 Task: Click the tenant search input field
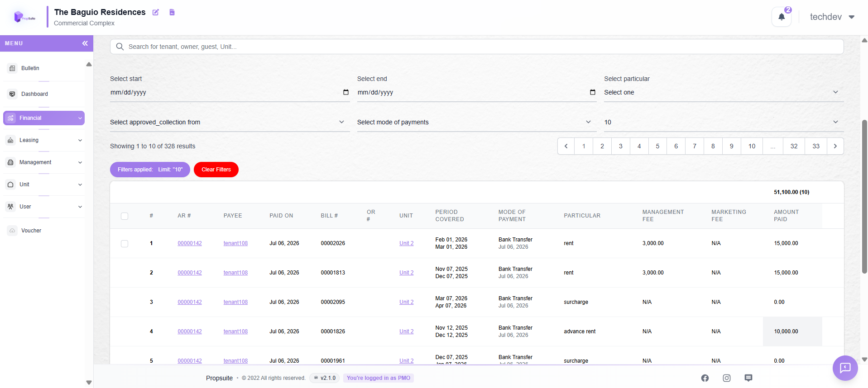pyautogui.click(x=477, y=47)
